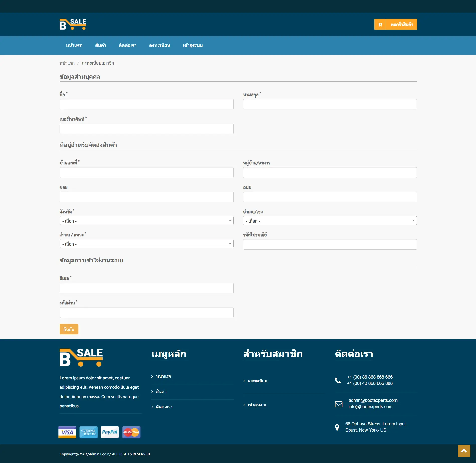The height and width of the screenshot is (463, 476).
Task: Click the อีเมล email input field
Action: coord(146,288)
